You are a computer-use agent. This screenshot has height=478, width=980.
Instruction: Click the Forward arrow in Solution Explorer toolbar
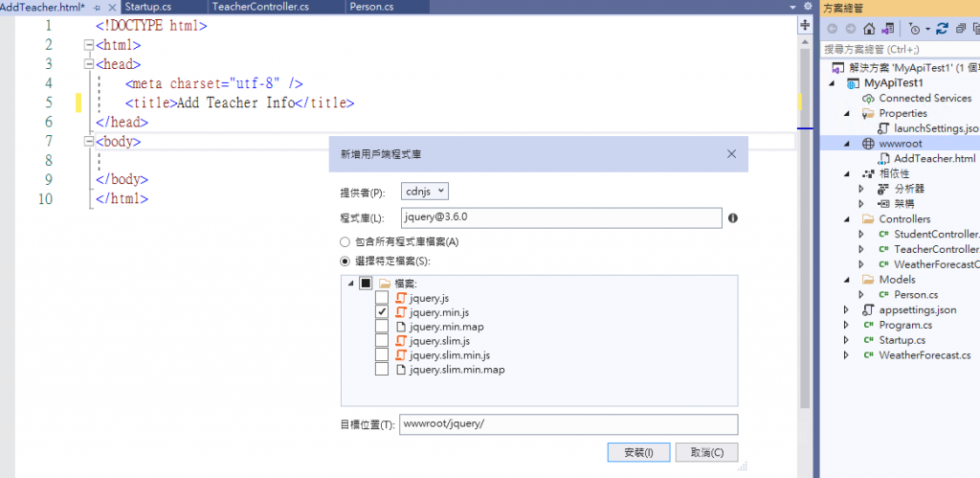point(850,29)
